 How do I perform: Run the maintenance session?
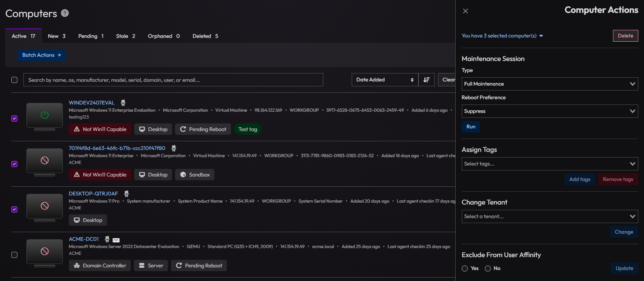471,126
